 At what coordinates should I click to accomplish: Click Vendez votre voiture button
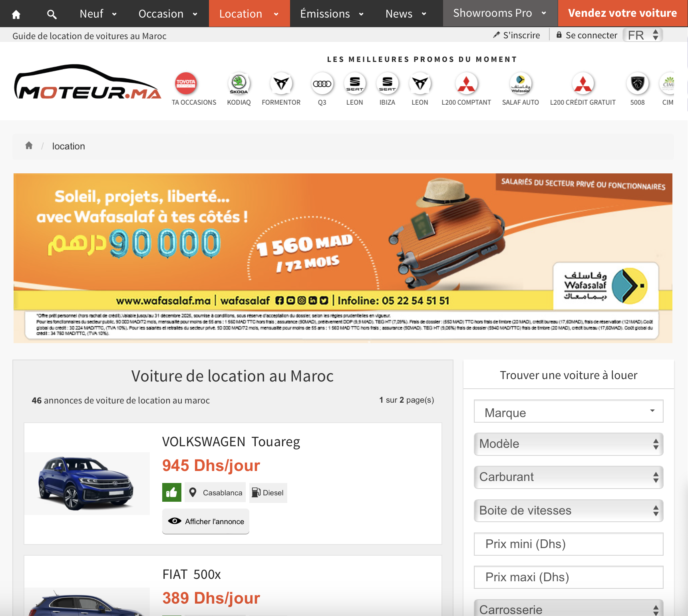pyautogui.click(x=622, y=13)
